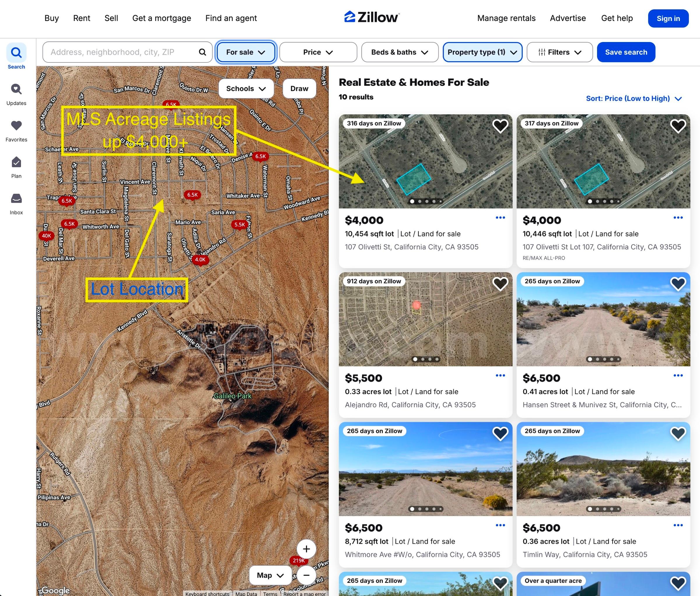Image resolution: width=700 pixels, height=596 pixels.
Task: Click the 6.5K marker near Whitaker Ave
Action: [x=192, y=195]
